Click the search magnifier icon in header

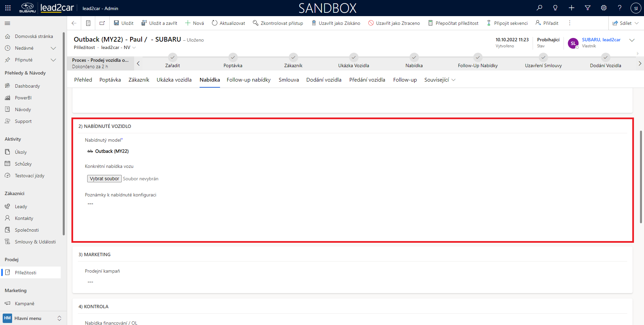pos(539,8)
